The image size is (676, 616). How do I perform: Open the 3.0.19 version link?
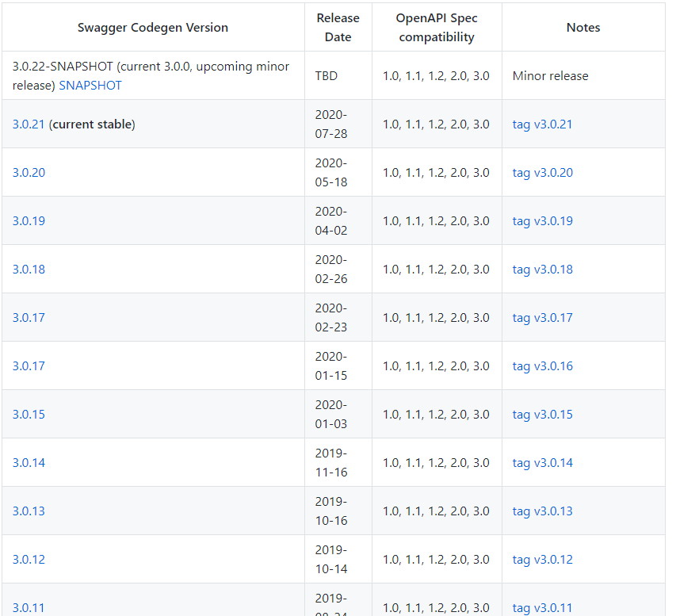coord(29,221)
